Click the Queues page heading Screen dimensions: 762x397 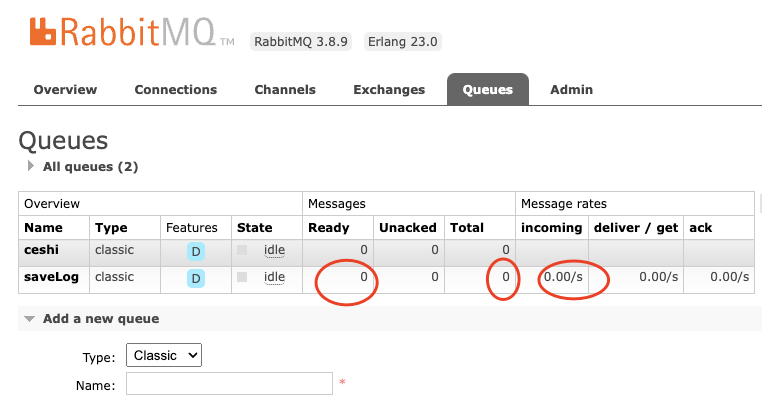[63, 141]
